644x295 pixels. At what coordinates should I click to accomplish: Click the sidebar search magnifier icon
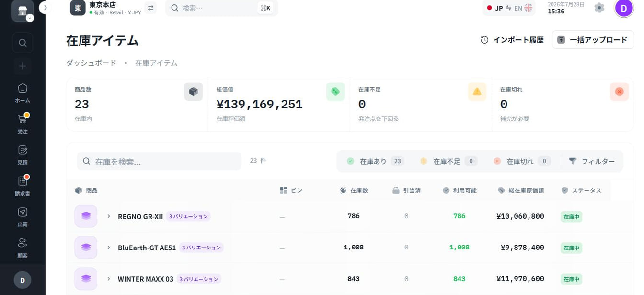click(23, 43)
